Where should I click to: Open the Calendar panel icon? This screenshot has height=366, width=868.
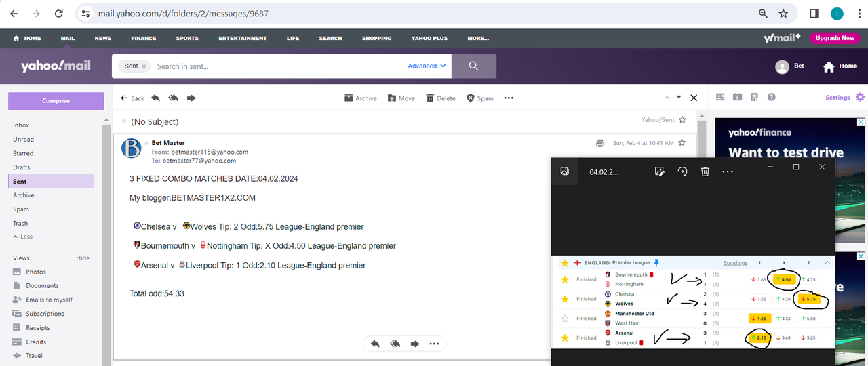click(x=737, y=97)
